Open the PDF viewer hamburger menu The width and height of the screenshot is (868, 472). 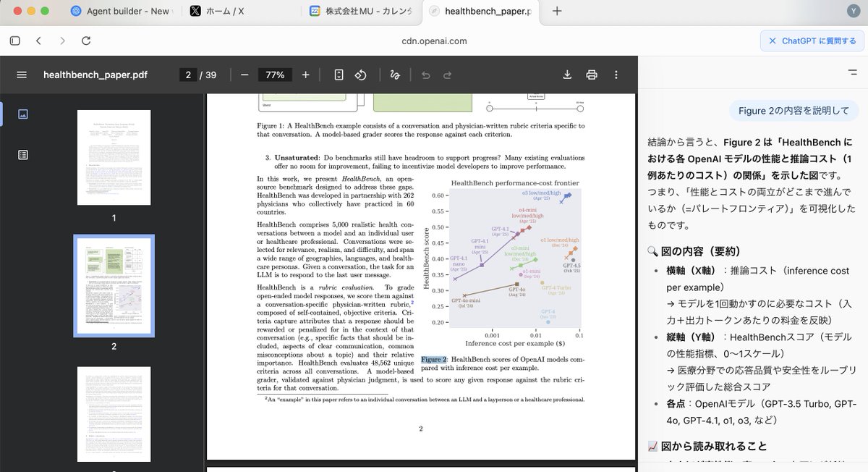point(22,75)
